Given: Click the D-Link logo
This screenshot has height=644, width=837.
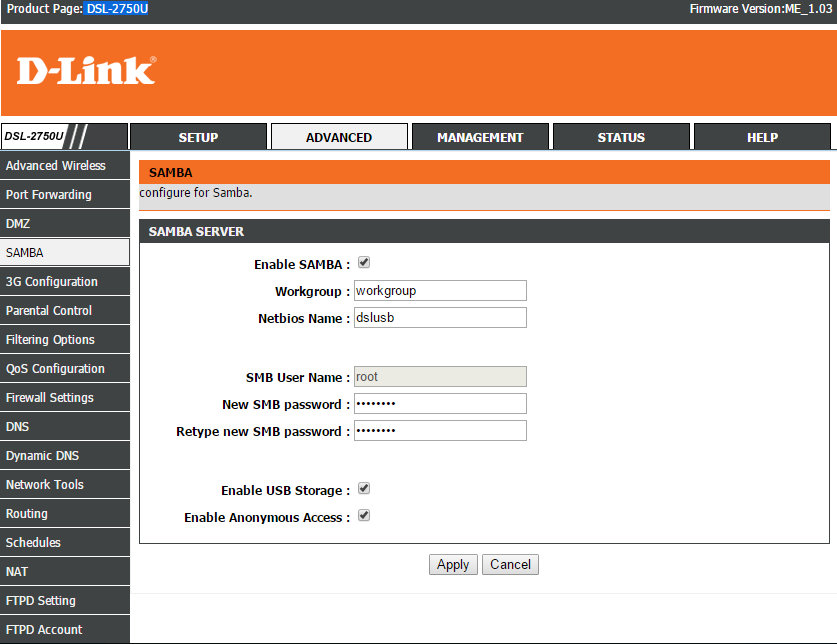Looking at the screenshot, I should pos(86,70).
